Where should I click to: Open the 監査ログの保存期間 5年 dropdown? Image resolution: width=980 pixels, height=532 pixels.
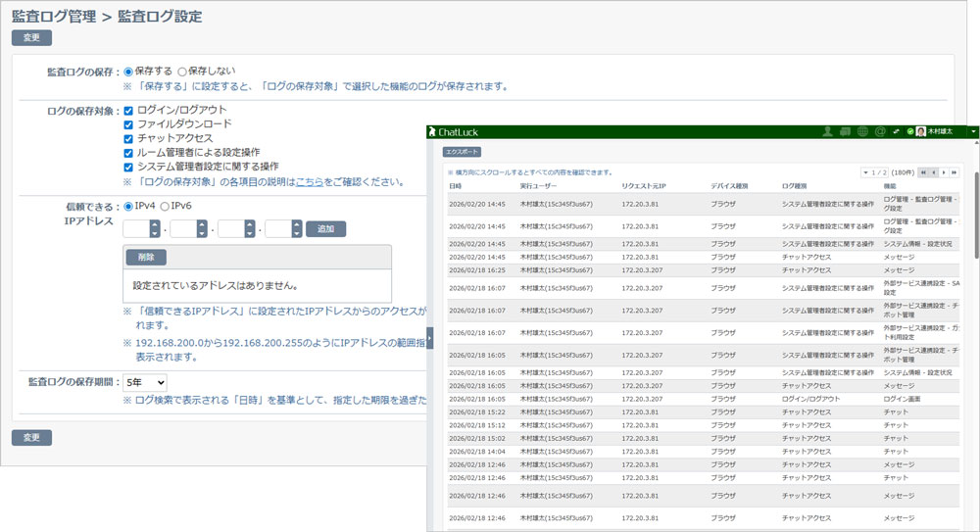(145, 383)
